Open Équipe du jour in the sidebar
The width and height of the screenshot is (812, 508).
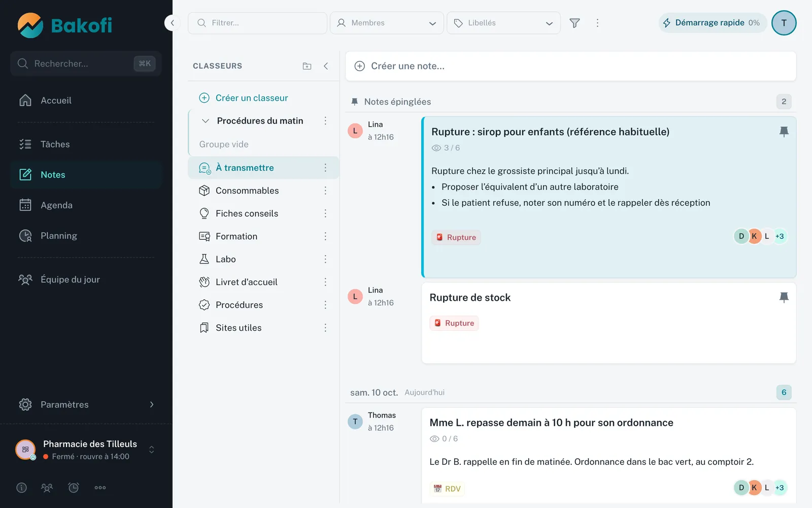pyautogui.click(x=86, y=279)
